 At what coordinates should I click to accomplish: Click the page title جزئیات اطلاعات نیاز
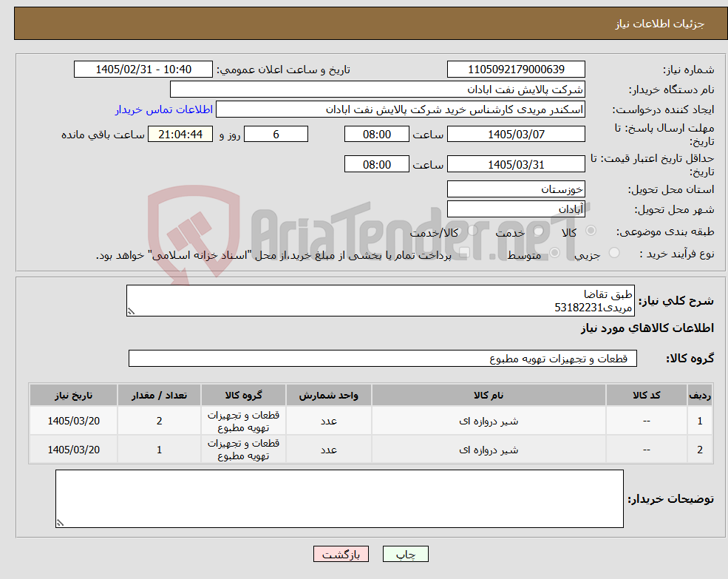coord(660,24)
